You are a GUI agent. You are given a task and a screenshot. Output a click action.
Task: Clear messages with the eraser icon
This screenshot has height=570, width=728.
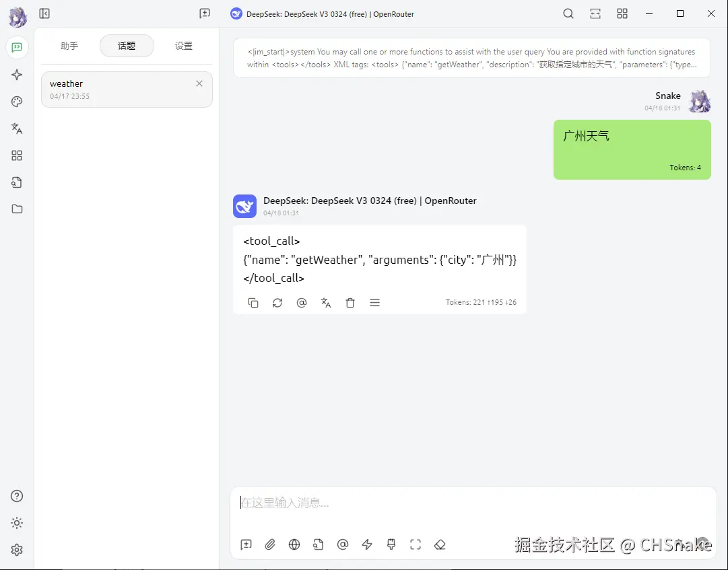click(440, 544)
